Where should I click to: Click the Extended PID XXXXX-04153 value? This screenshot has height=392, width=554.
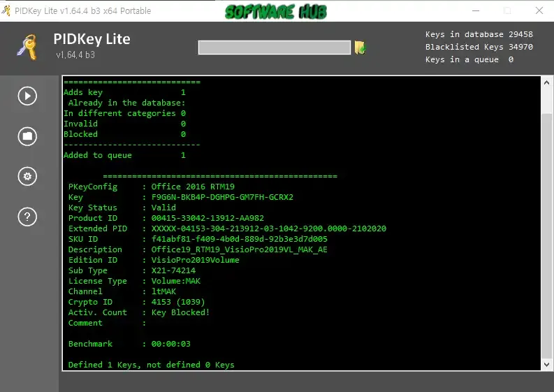[268, 228]
